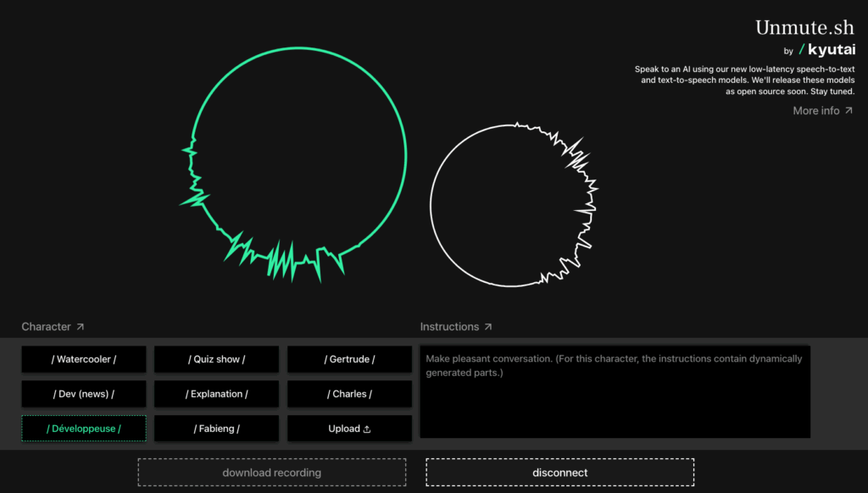
Task: Select the Charles character
Action: (x=349, y=394)
